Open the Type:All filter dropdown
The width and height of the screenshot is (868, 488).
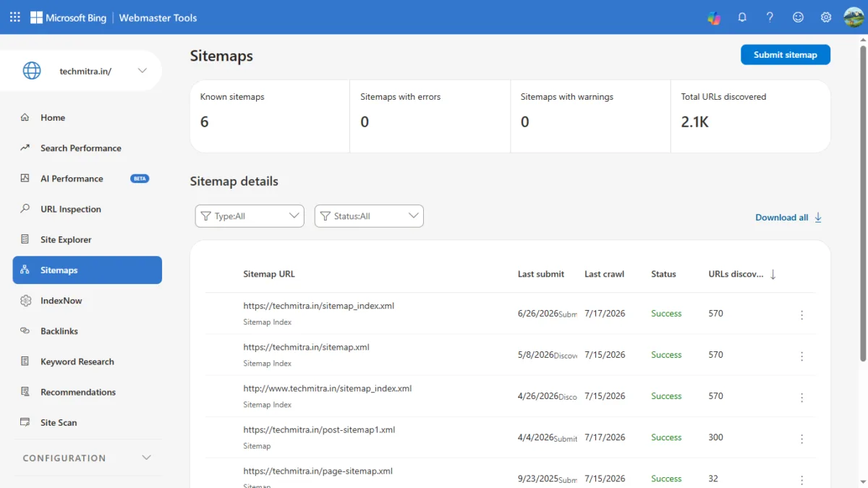(x=250, y=216)
